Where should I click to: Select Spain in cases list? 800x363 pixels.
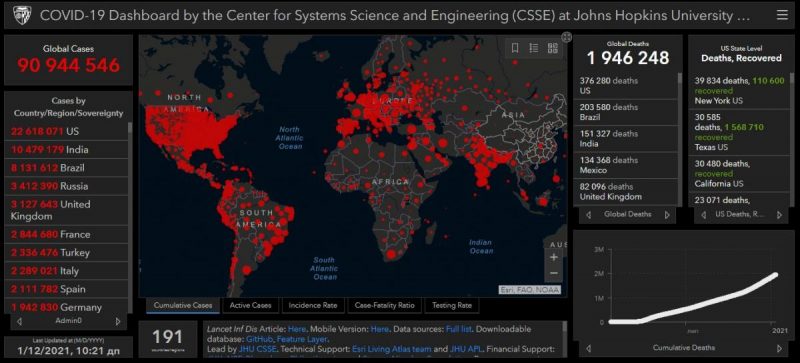(x=66, y=289)
